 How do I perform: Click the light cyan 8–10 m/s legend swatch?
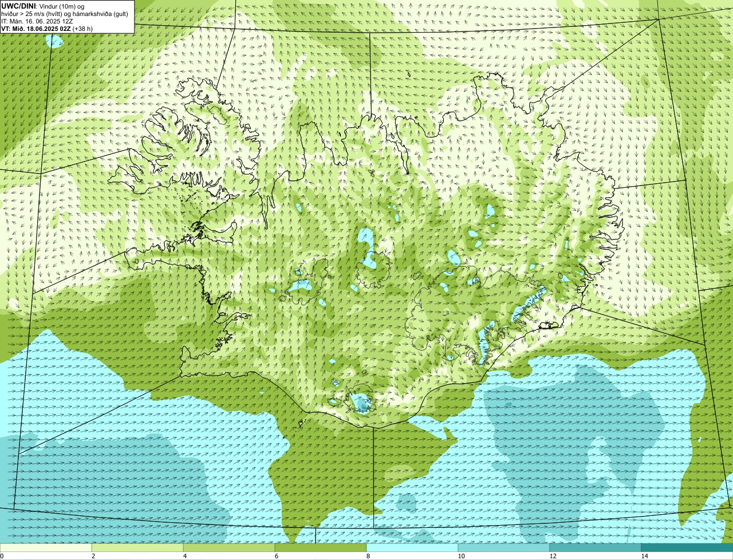[412, 547]
